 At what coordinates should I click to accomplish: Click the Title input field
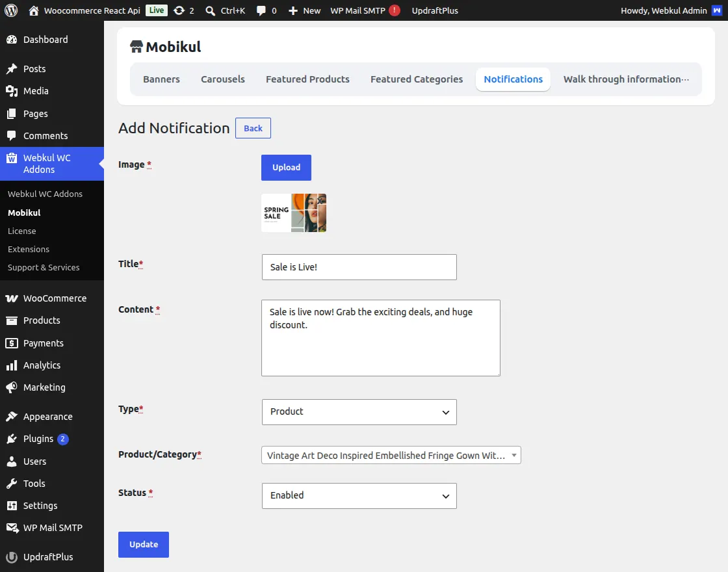point(359,267)
